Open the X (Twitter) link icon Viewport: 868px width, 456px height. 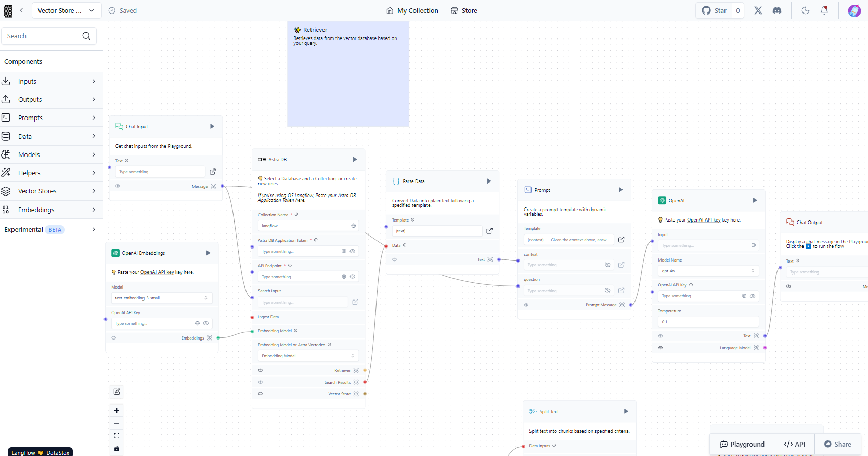point(758,10)
